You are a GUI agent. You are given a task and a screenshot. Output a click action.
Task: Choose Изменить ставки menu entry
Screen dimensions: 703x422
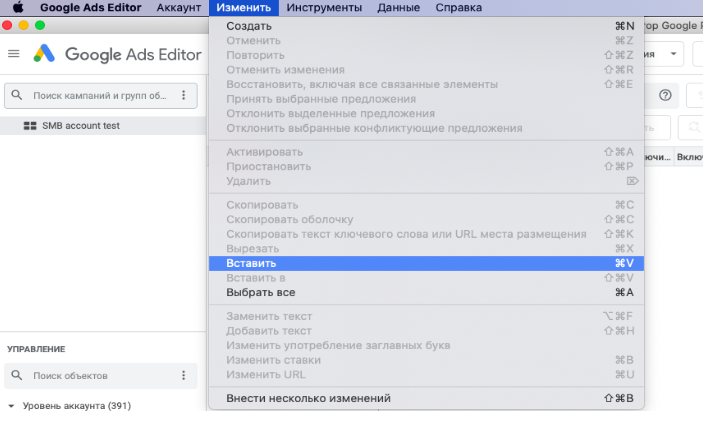point(426,360)
